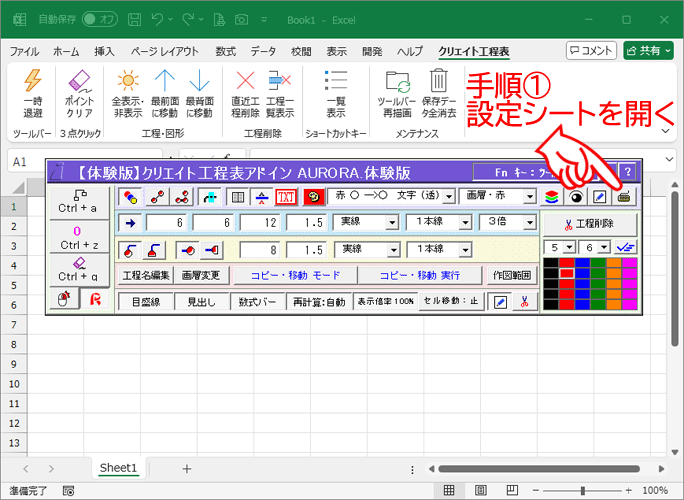The height and width of the screenshot is (500, 684).
Task: Click the save icon in Excel title bar
Action: (134, 20)
